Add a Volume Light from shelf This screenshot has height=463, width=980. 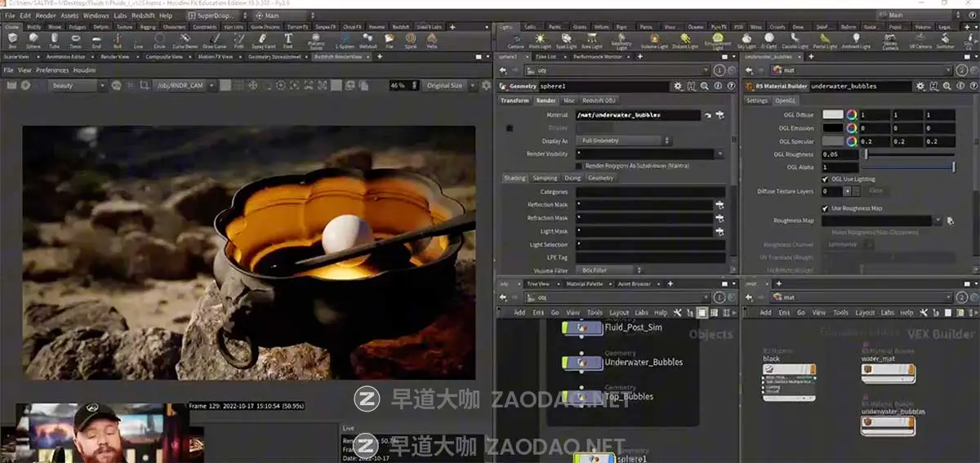coord(654,41)
